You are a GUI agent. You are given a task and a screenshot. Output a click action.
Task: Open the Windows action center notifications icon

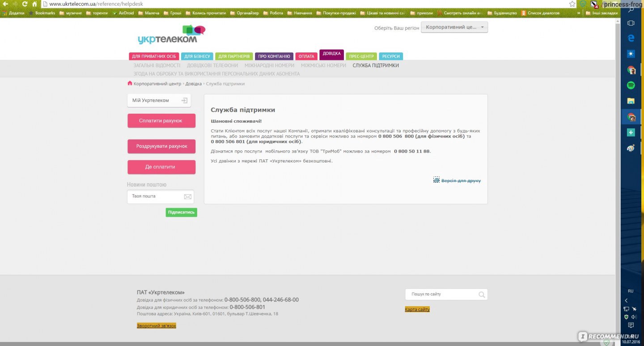631,325
